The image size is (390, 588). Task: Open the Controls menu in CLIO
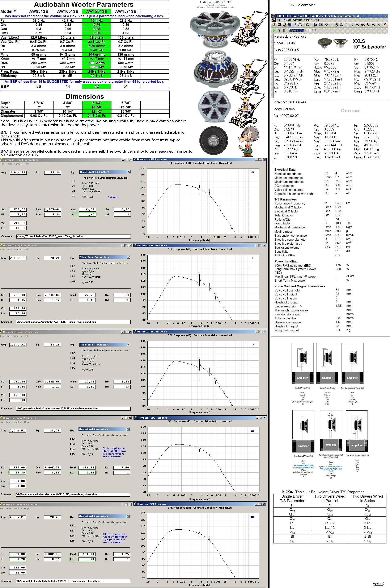(x=298, y=20)
